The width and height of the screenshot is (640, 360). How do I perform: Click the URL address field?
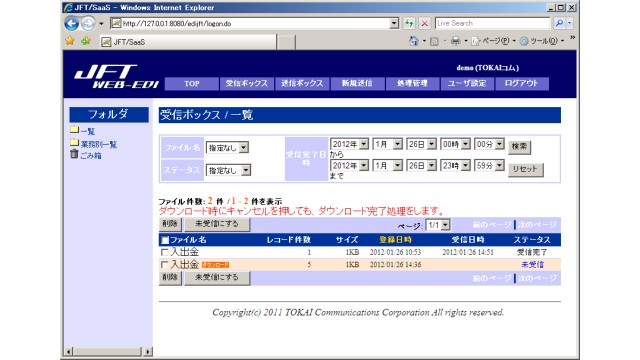(x=256, y=24)
